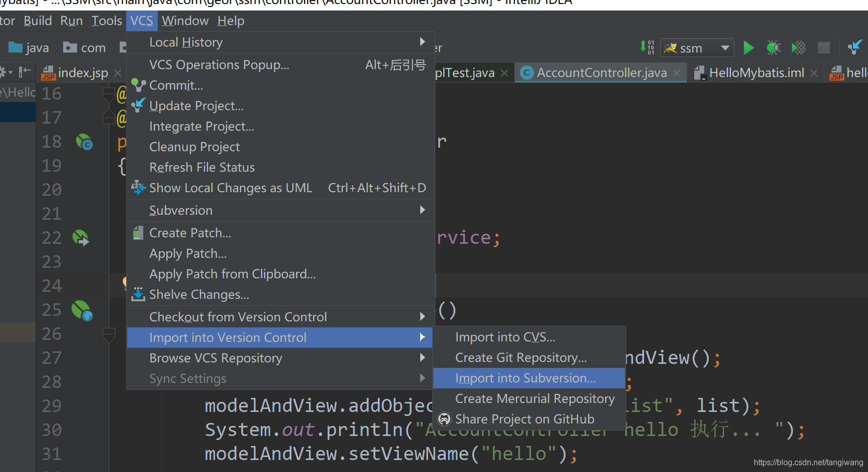The width and height of the screenshot is (868, 472).
Task: Switch to the HelloMybatis.iml tab
Action: tap(757, 73)
